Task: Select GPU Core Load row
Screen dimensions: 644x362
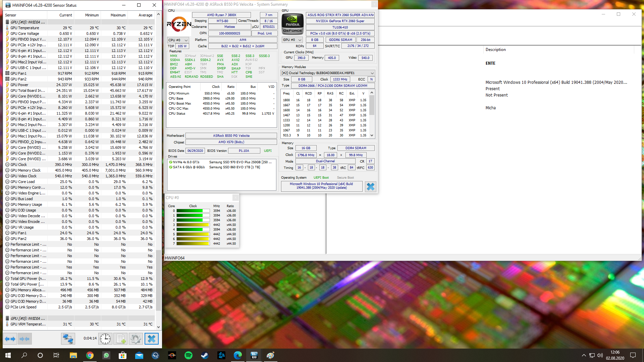Action: 79,182
